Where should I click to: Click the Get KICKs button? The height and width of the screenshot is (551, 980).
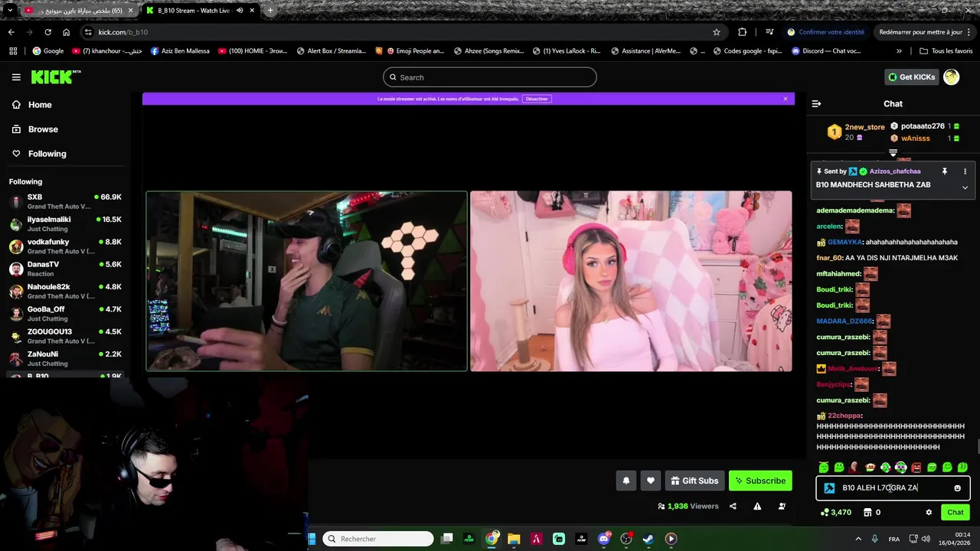click(911, 77)
